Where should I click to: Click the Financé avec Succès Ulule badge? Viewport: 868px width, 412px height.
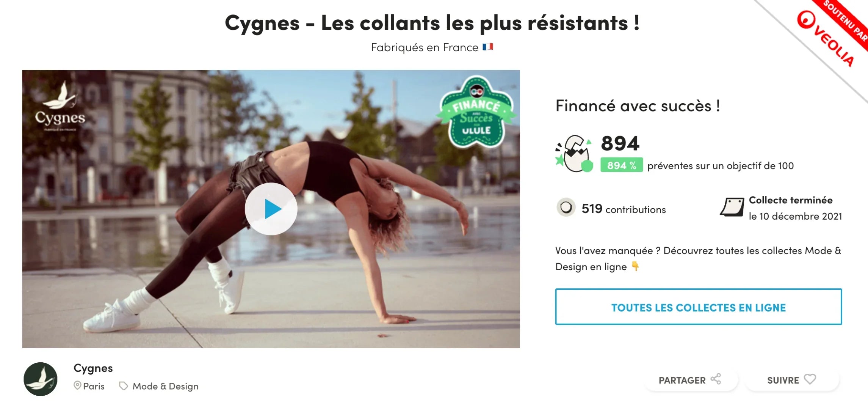tap(476, 112)
